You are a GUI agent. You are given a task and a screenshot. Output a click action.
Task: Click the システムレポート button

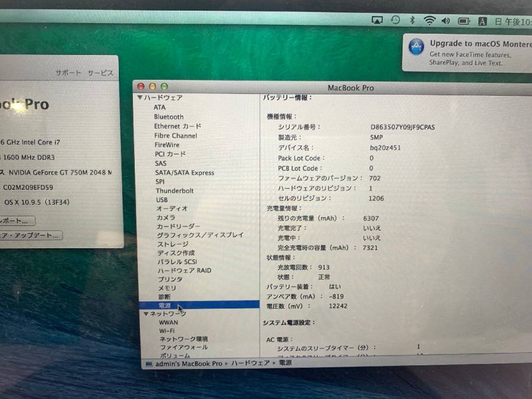(17, 220)
